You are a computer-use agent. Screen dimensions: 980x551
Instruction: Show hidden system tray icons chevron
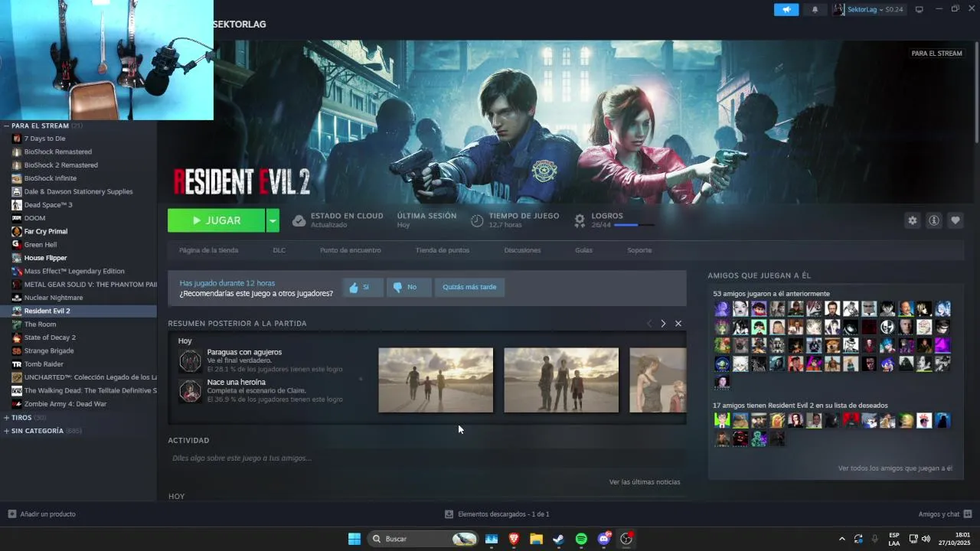(842, 539)
